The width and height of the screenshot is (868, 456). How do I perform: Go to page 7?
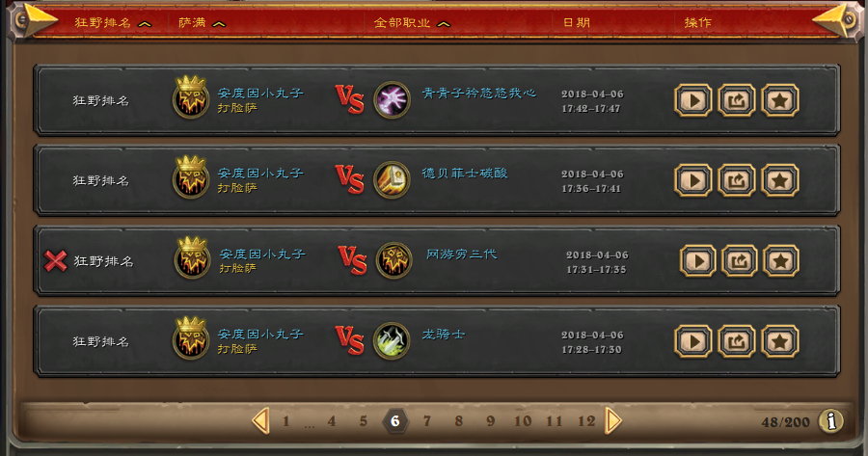(x=427, y=421)
